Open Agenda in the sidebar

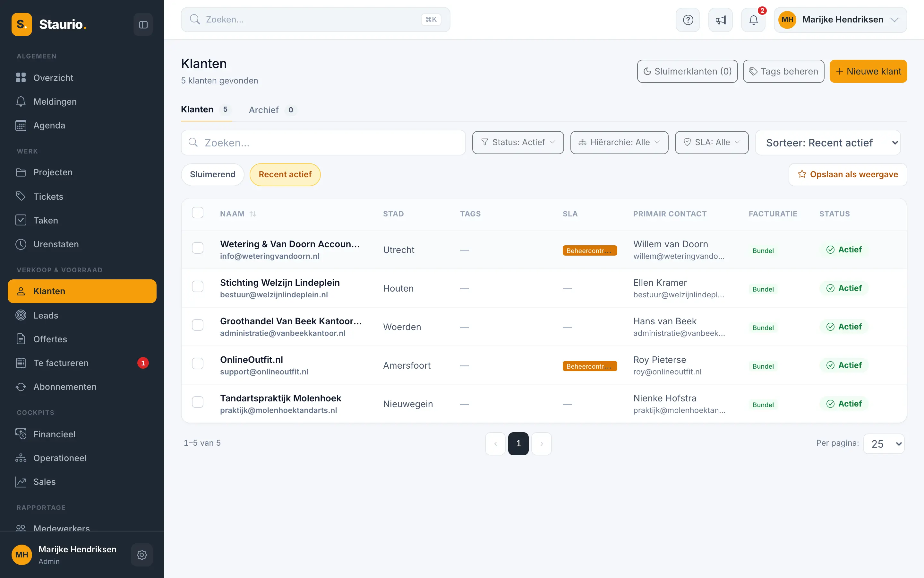click(x=82, y=125)
